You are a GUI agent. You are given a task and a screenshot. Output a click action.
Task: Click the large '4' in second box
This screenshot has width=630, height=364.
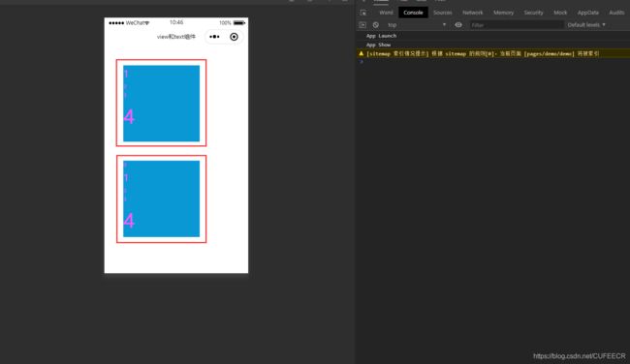[x=129, y=221]
